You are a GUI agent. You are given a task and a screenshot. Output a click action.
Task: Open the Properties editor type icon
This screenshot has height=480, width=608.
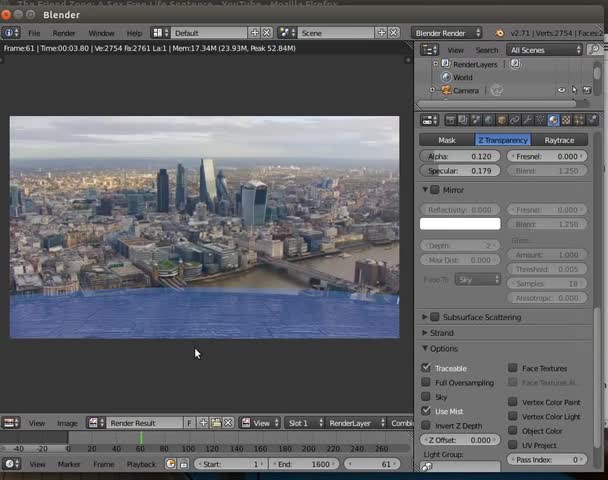coord(430,120)
